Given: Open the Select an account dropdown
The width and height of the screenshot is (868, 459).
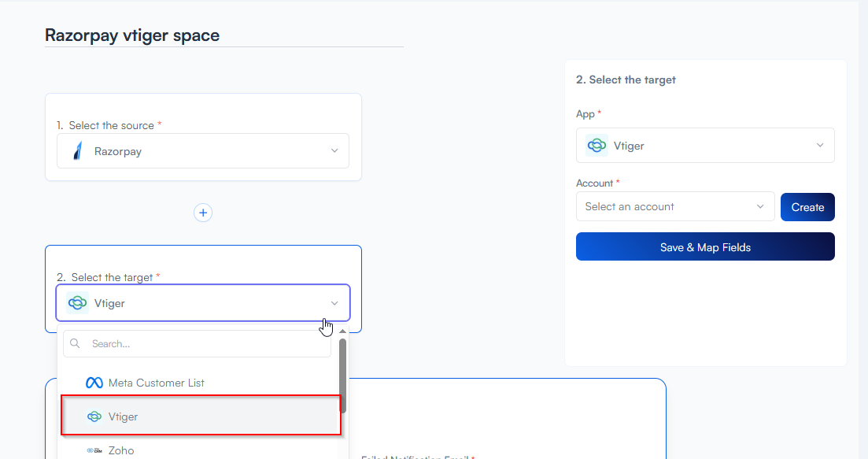Looking at the screenshot, I should [675, 206].
